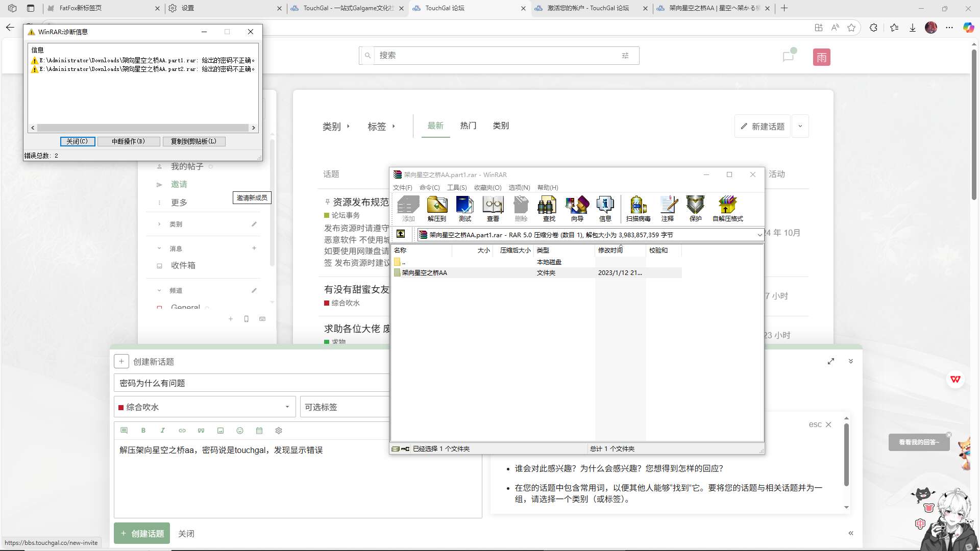Click browser downloads icon
The height and width of the screenshot is (551, 980).
click(913, 28)
